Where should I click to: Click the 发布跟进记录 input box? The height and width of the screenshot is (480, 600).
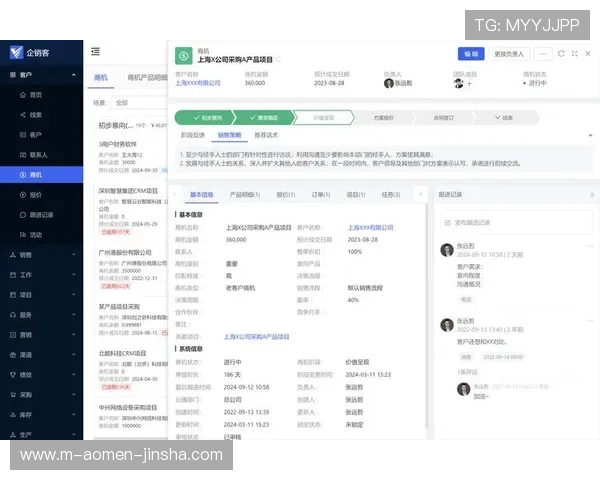point(517,222)
